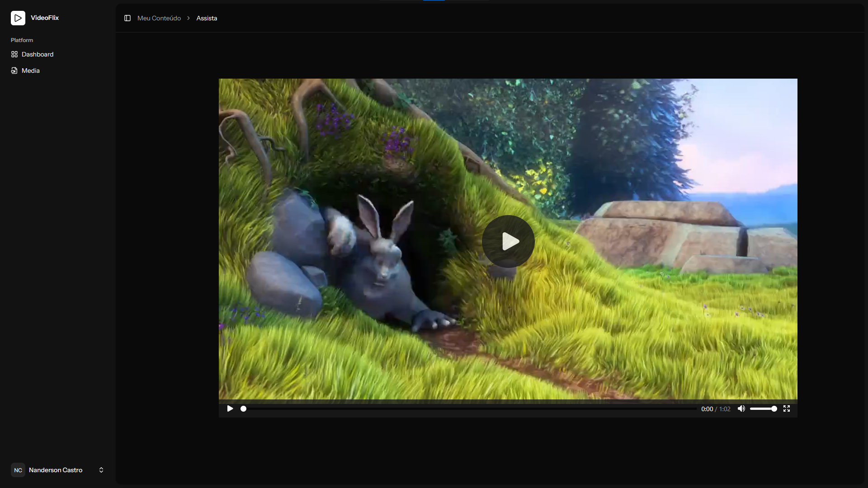868x488 pixels.
Task: Start video with large center play button
Action: 508,241
